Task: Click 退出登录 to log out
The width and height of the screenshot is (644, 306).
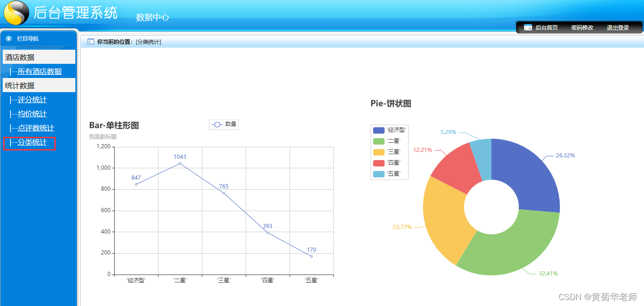Action: tap(618, 28)
